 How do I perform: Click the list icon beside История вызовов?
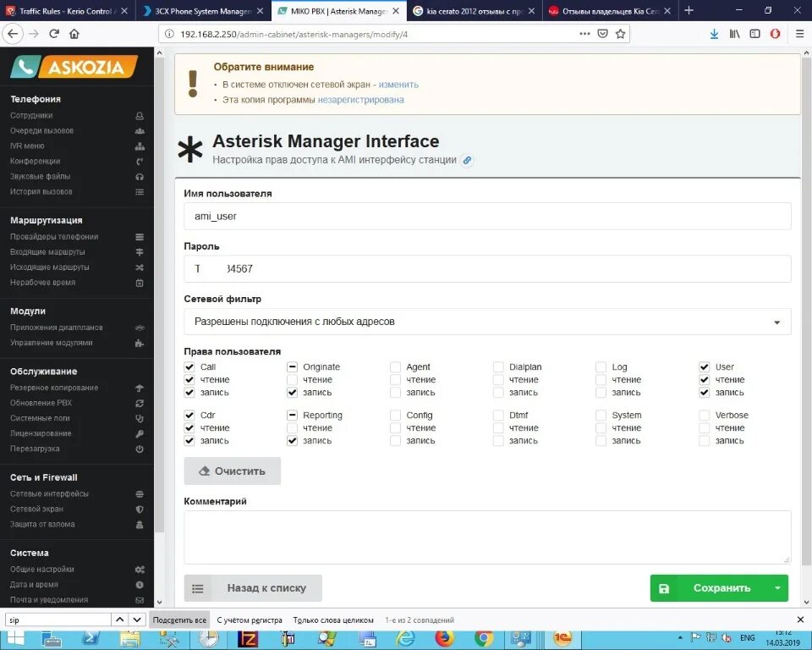coord(140,192)
